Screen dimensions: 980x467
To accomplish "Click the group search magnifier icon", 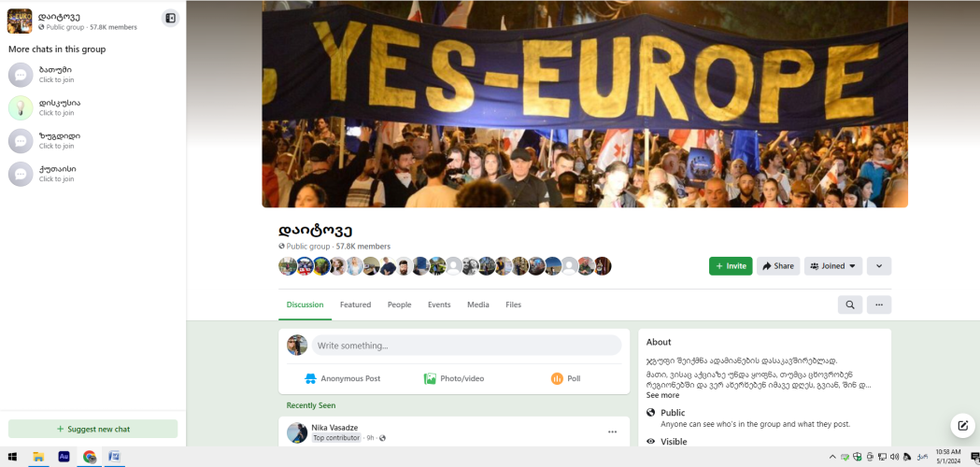I will (850, 304).
